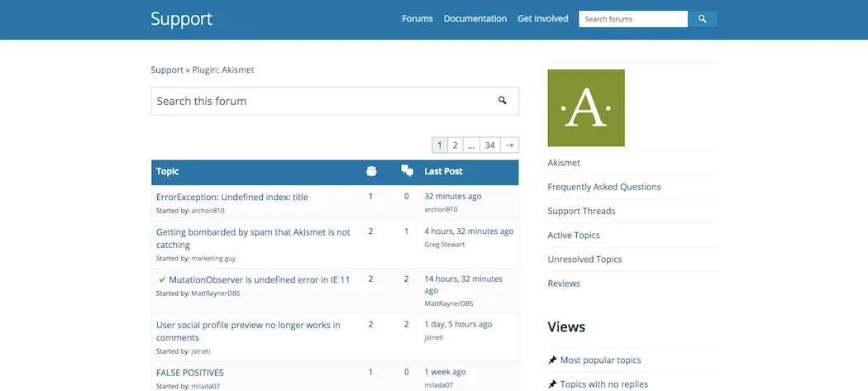Screen dimensions: 868x391
Task: Click the next page arrow
Action: 510,145
